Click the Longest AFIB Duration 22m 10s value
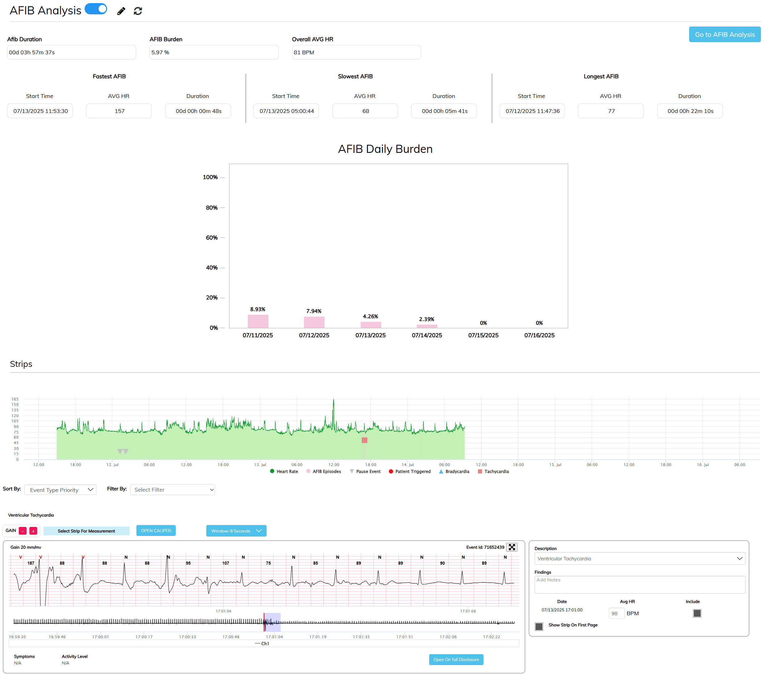Viewport: 784px width, 681px height. click(x=690, y=111)
